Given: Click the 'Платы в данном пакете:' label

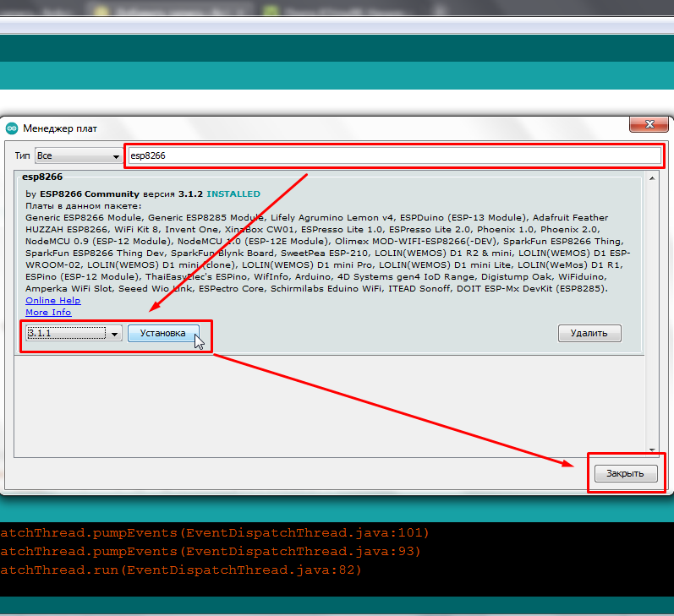Looking at the screenshot, I should (x=84, y=206).
